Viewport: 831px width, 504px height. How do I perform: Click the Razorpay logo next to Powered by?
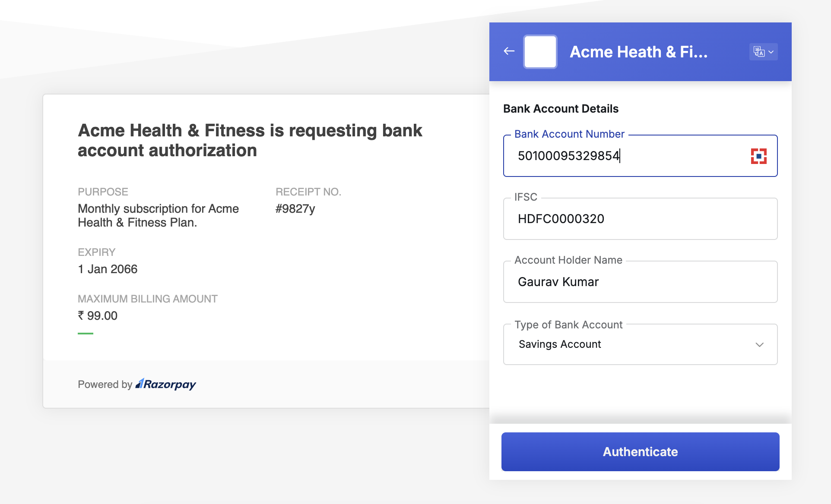pos(165,384)
